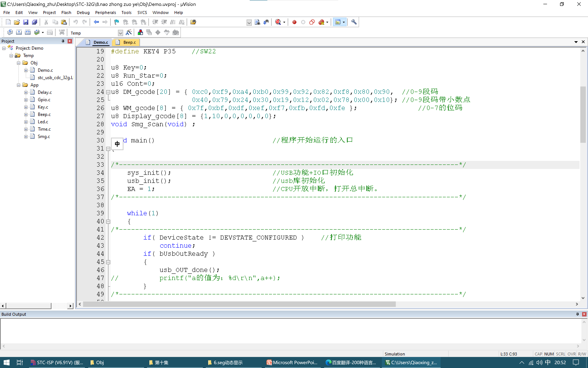Build the target files

point(19,32)
